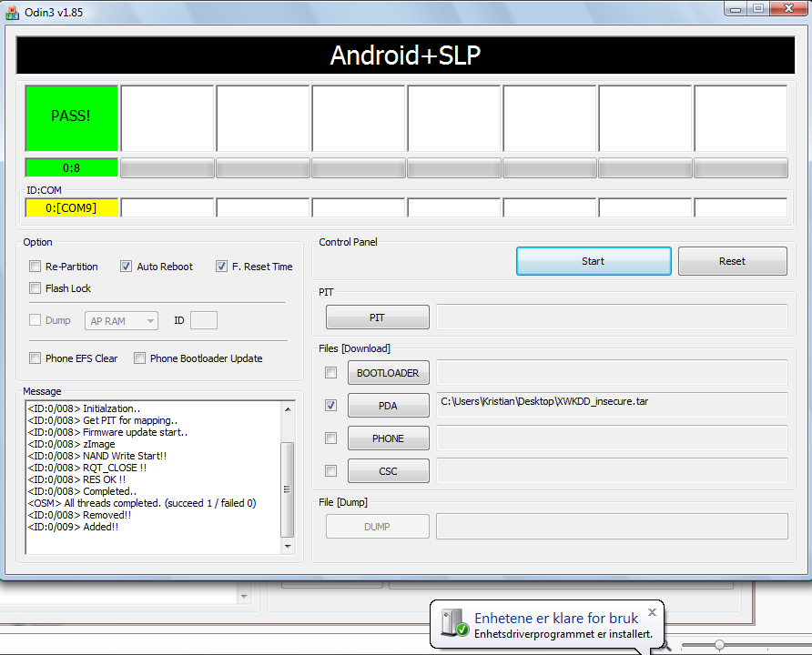Click the PIT file path field
The width and height of the screenshot is (812, 655).
612,317
